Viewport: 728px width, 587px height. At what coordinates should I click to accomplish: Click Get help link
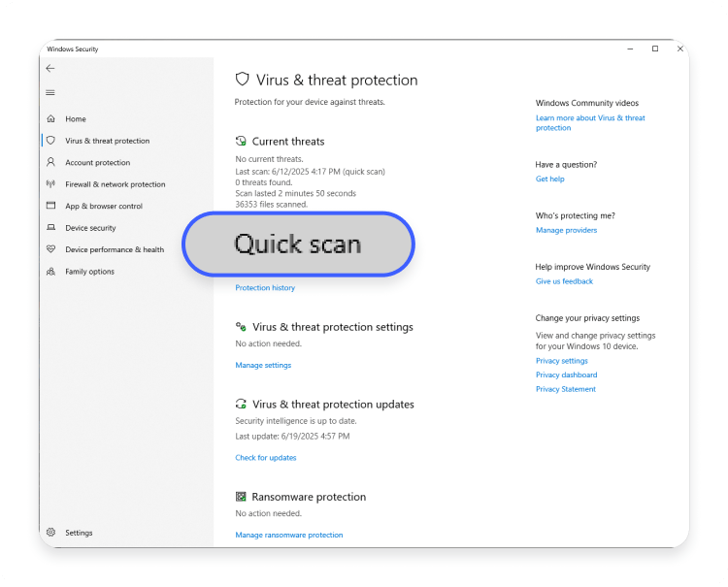click(549, 179)
